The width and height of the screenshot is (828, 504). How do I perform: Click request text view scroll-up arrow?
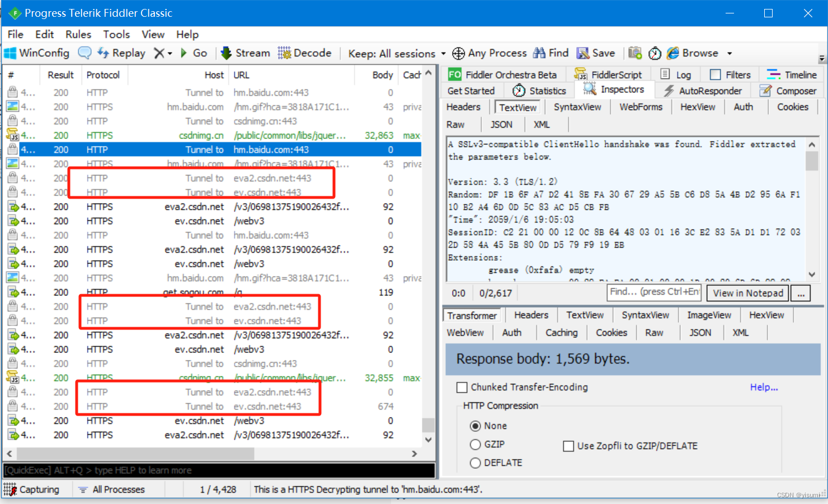point(812,144)
